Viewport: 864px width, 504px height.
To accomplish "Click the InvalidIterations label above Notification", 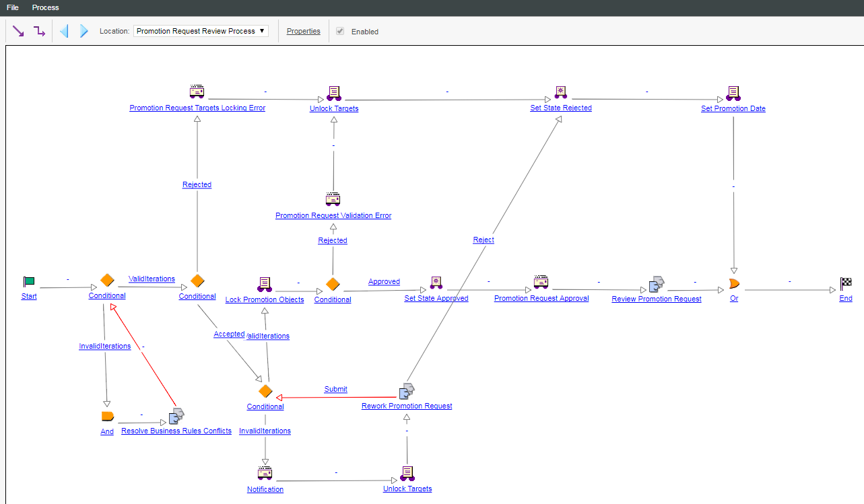I will 265,431.
